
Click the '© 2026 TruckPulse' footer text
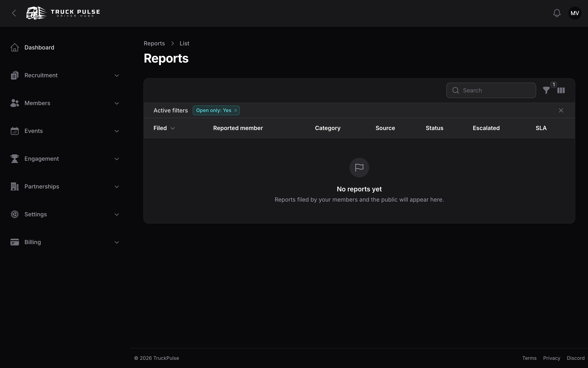156,358
